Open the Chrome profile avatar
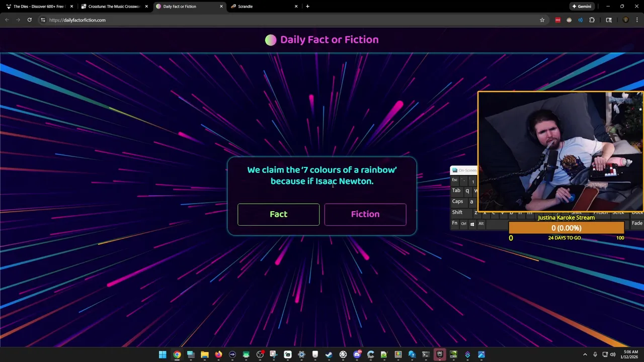644x362 pixels. click(x=625, y=20)
